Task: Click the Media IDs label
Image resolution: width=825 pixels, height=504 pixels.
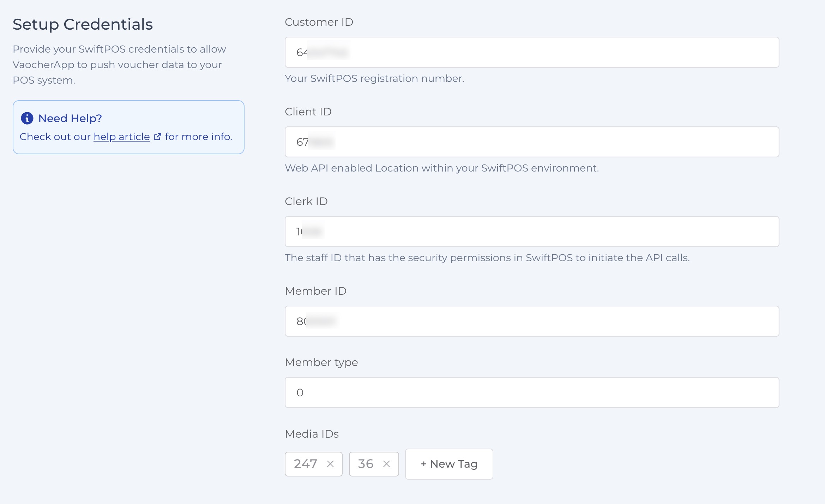Action: (x=312, y=434)
